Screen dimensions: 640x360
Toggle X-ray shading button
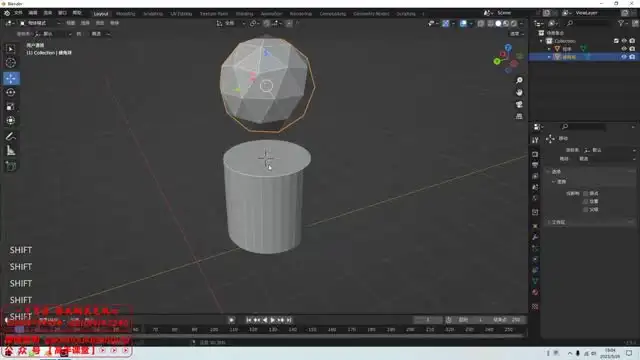pyautogui.click(x=481, y=23)
